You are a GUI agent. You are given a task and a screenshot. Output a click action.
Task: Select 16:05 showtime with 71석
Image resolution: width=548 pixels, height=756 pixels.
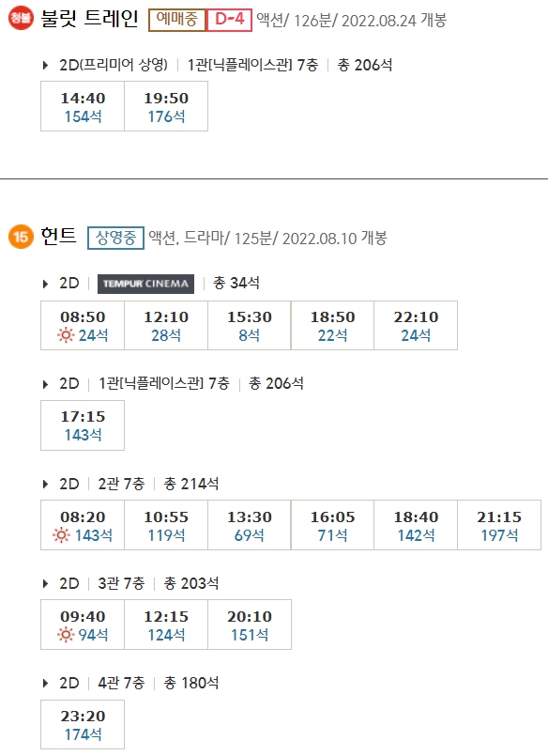[x=333, y=525]
